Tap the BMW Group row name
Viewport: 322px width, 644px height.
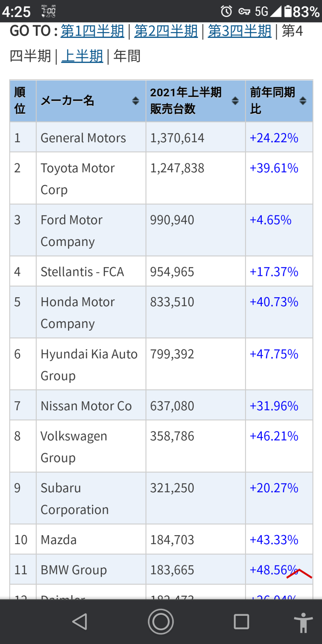click(74, 570)
